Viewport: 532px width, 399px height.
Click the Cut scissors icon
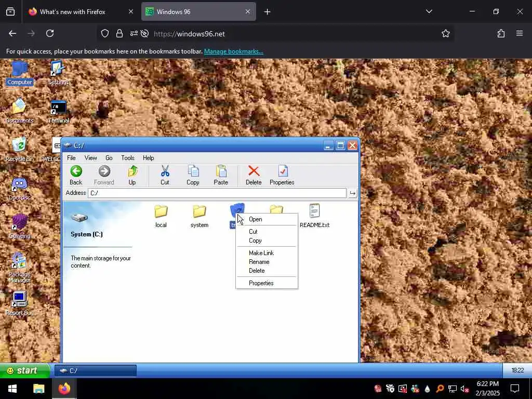pyautogui.click(x=165, y=175)
